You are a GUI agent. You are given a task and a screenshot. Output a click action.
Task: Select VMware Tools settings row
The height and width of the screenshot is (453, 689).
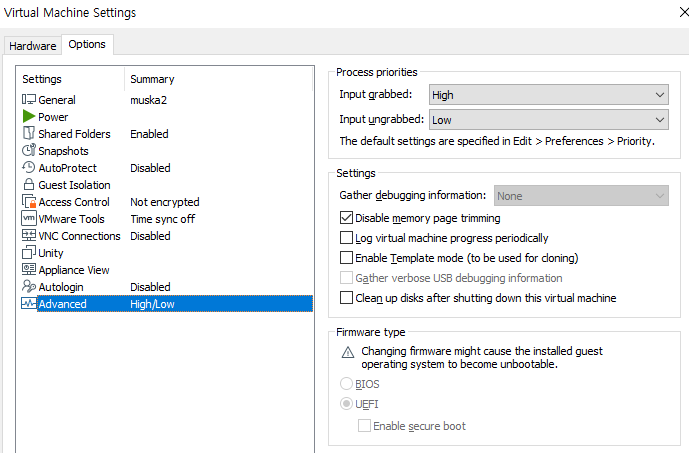[x=167, y=219]
